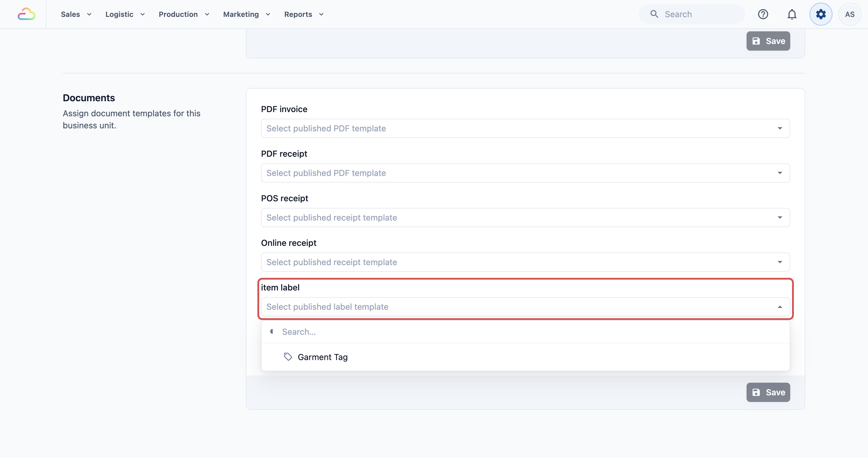Open the Sales menu
The width and height of the screenshot is (868, 458).
click(x=76, y=14)
